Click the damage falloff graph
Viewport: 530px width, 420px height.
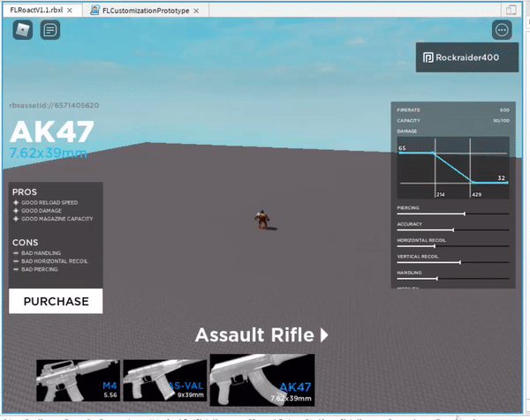pos(453,168)
